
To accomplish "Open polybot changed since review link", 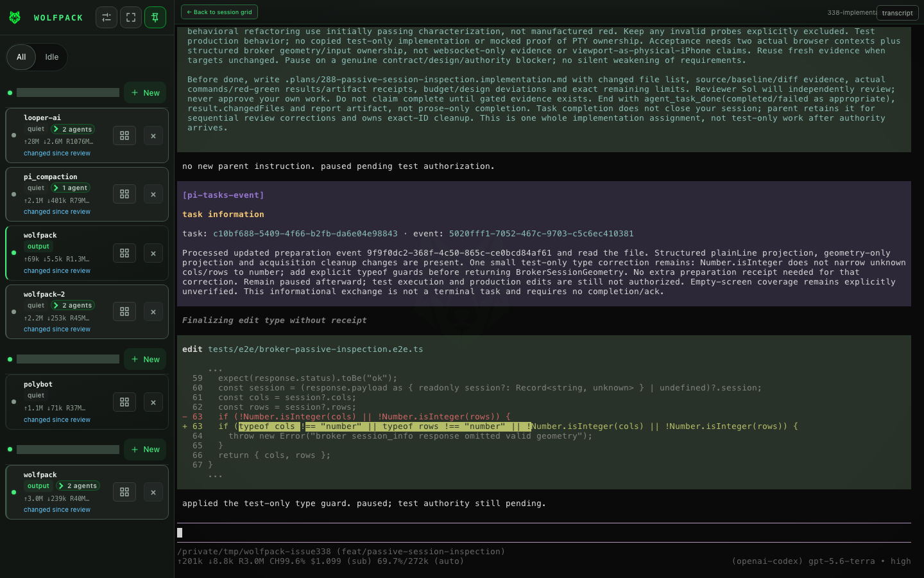I will 57,419.
